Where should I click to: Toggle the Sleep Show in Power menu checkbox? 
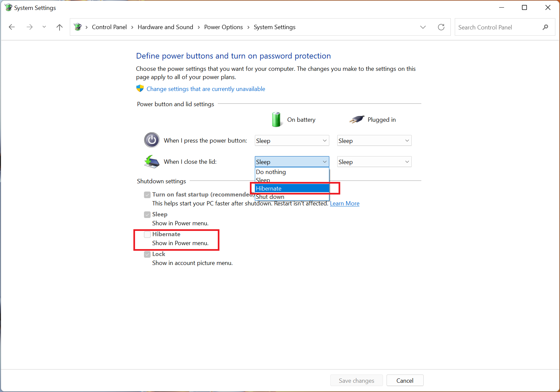(x=147, y=215)
